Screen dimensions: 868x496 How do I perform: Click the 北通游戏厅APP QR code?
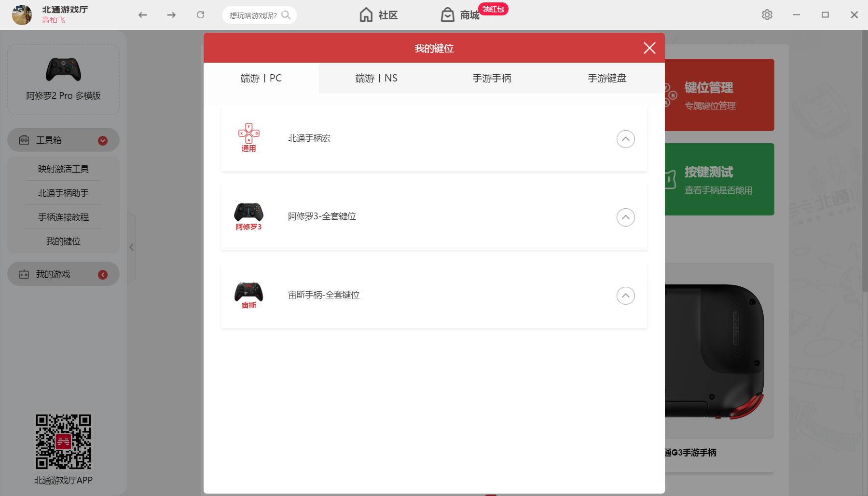pos(63,442)
